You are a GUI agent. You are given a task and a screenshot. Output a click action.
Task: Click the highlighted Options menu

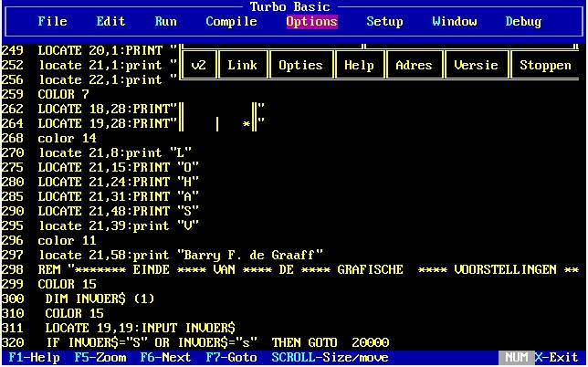click(311, 21)
